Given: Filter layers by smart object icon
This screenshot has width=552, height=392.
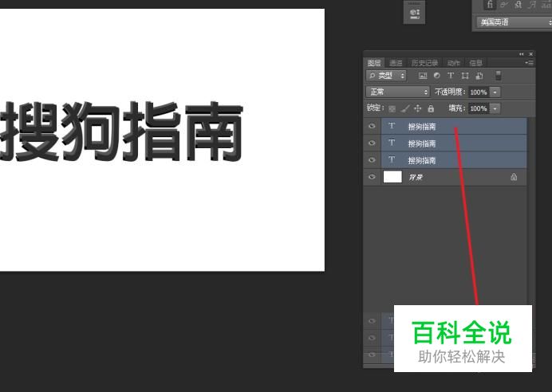Looking at the screenshot, I should [x=479, y=76].
